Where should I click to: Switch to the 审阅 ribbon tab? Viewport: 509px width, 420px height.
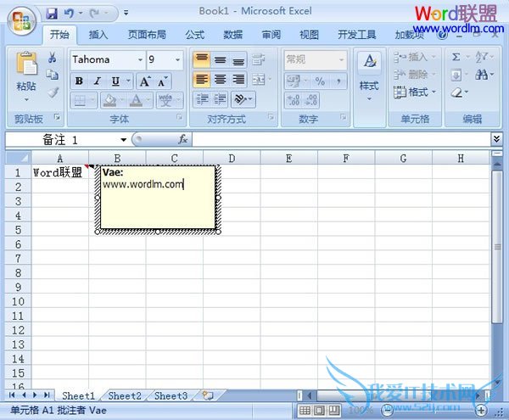pyautogui.click(x=271, y=35)
